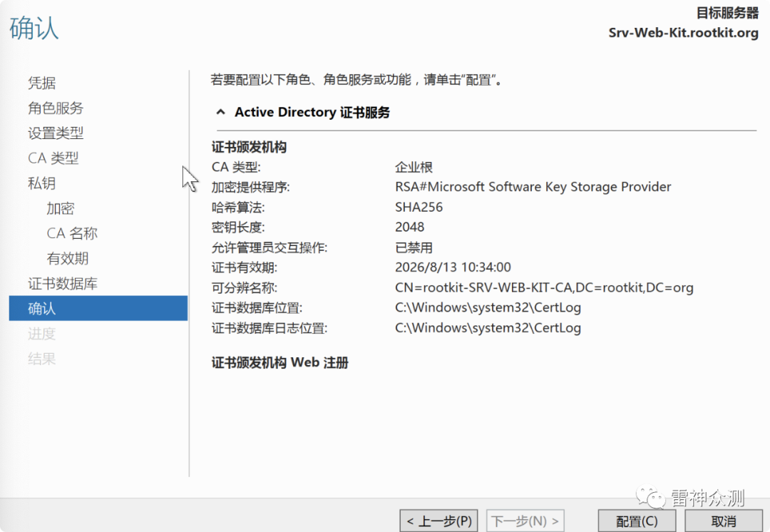Select the highlighted 确认 step
Viewport: 770px width, 532px height.
click(98, 309)
